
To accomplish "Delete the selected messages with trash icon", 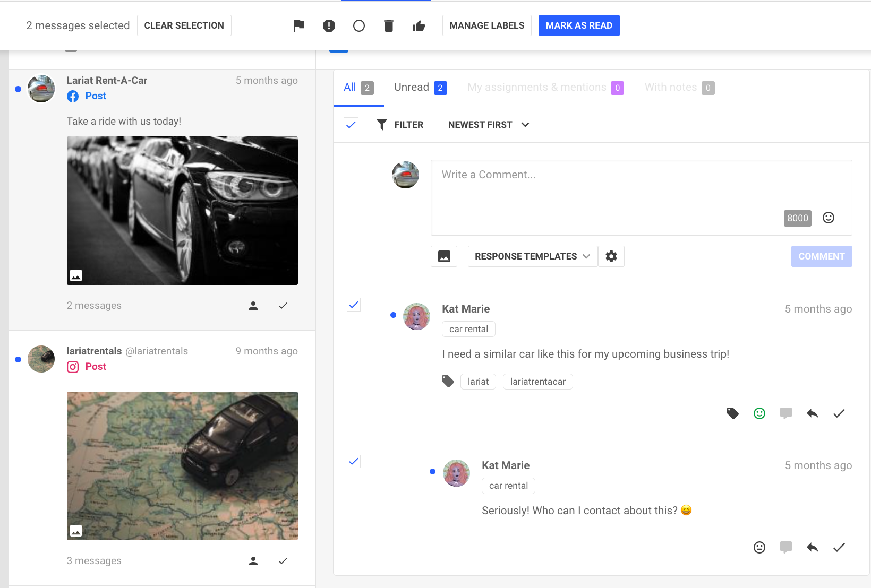I will (x=389, y=25).
